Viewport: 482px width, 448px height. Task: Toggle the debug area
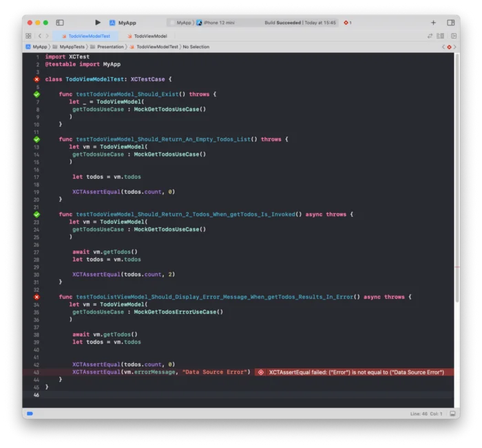pyautogui.click(x=452, y=414)
